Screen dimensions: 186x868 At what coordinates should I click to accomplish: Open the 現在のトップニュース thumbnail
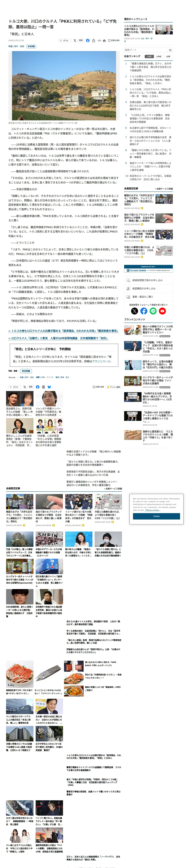pos(164,30)
